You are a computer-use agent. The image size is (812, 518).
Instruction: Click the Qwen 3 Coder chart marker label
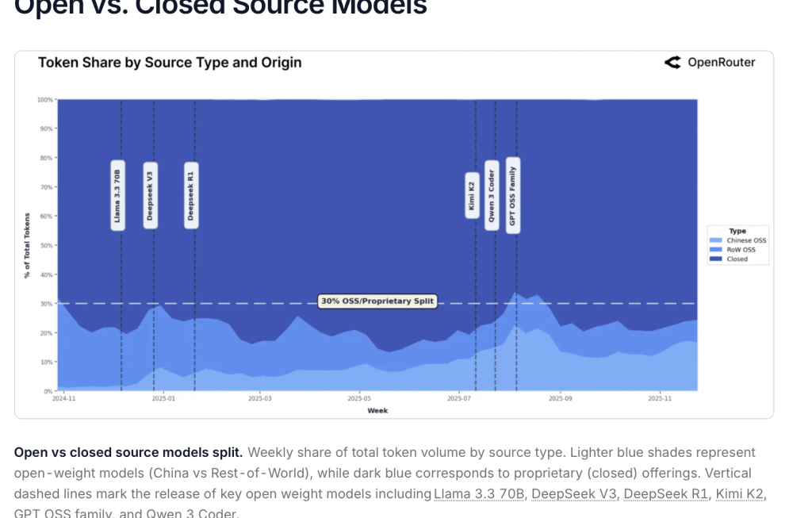coord(492,195)
